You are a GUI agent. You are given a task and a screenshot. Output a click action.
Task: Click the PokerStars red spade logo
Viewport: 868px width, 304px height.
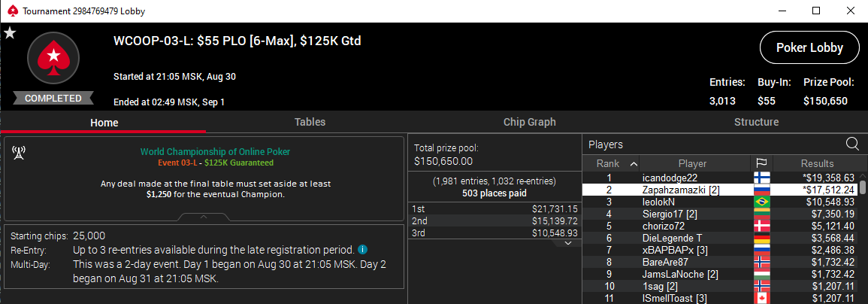point(53,57)
